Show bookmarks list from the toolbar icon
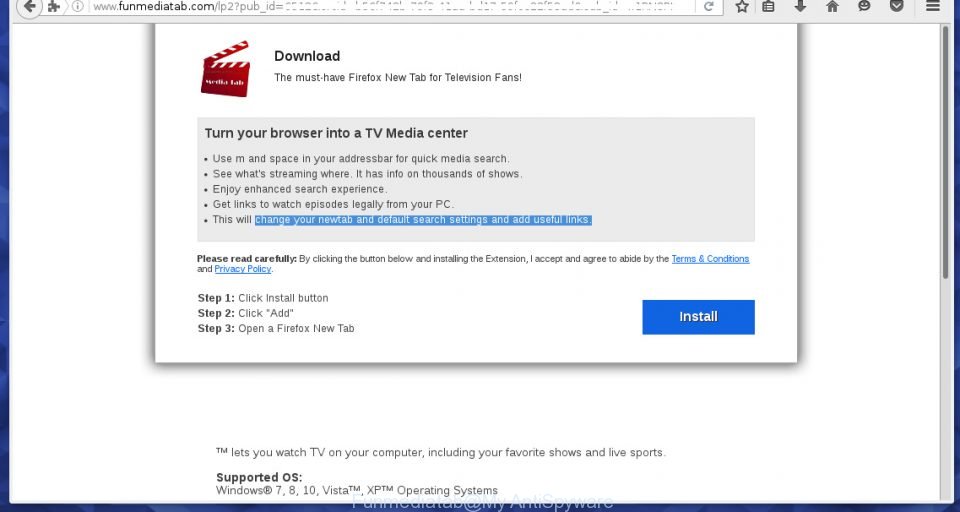960x512 pixels. [768, 7]
